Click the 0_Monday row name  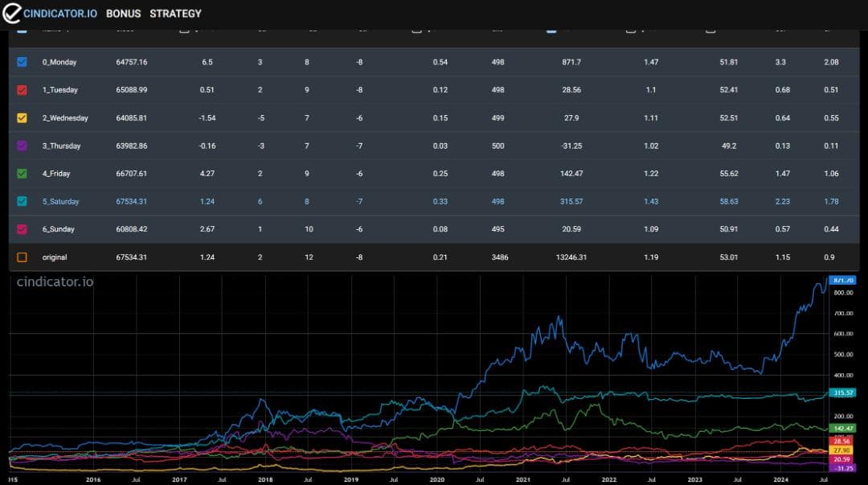point(59,62)
